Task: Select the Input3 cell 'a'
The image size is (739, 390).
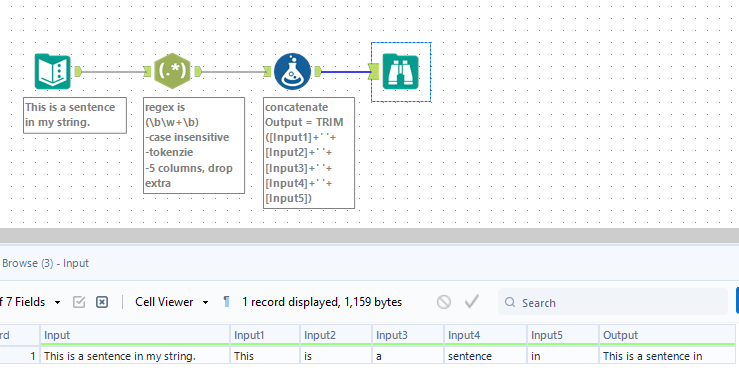Action: [408, 356]
